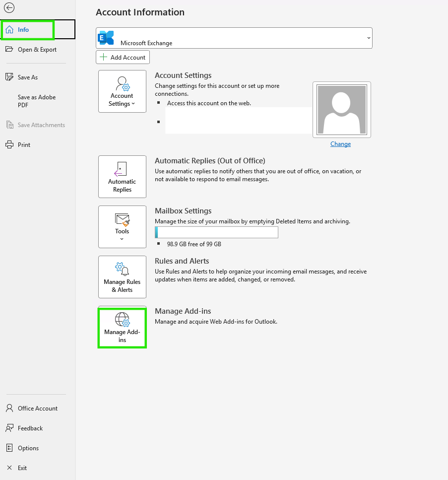Click the Manage Add-ins heading text
Screen dimensions: 448x480
183,311
